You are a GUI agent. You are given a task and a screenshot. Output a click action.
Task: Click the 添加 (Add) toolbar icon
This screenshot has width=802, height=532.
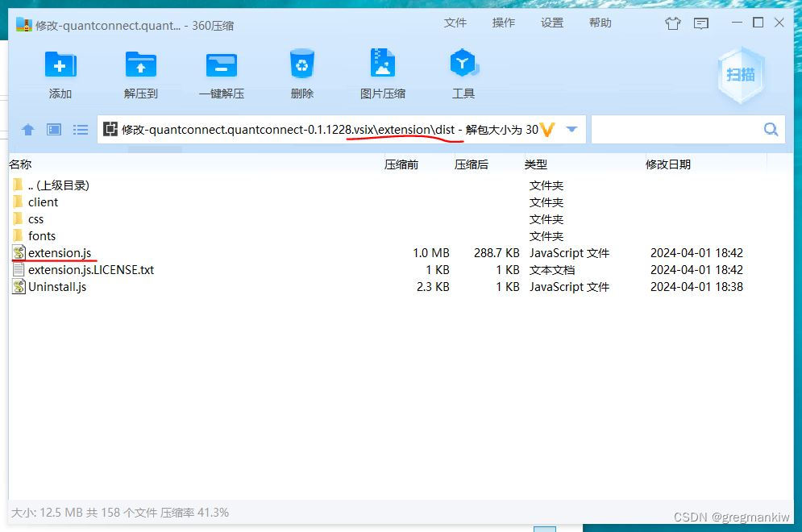pos(60,65)
